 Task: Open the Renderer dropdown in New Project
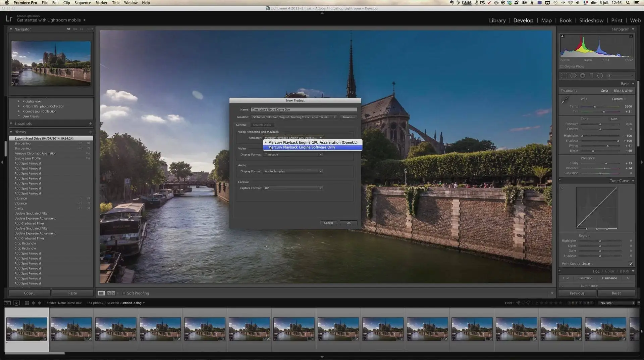(x=293, y=138)
